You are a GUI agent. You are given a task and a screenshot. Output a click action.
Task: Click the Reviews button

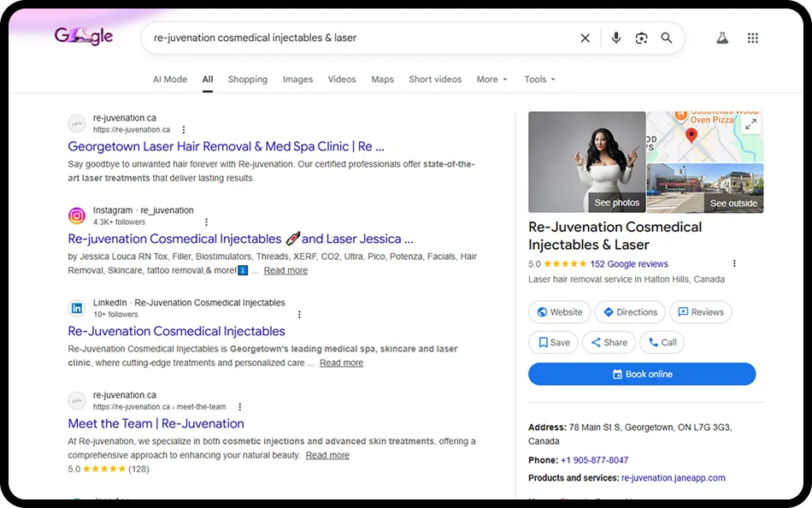pyautogui.click(x=701, y=312)
